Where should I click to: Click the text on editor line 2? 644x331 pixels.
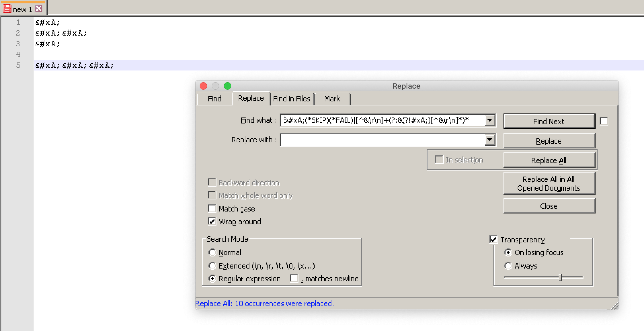pyautogui.click(x=61, y=33)
